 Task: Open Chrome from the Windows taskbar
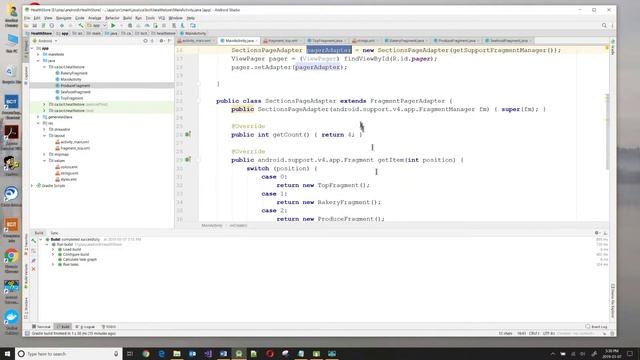(x=146, y=353)
